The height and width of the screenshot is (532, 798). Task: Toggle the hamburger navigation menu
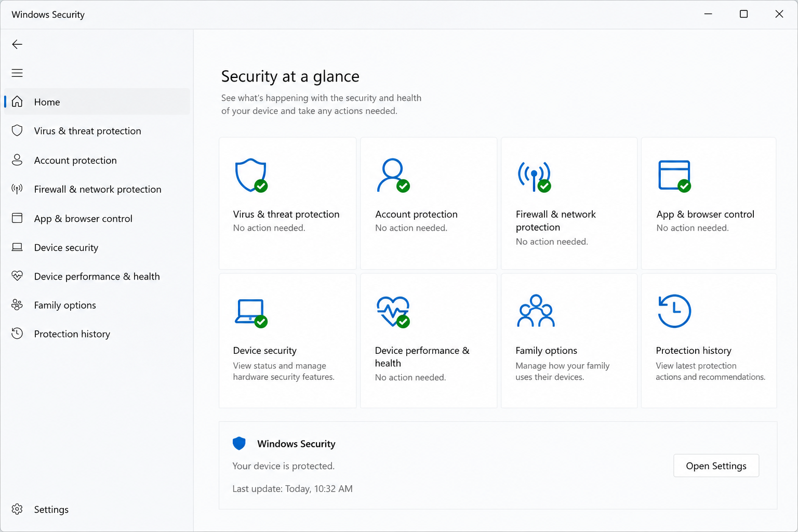[x=17, y=73]
